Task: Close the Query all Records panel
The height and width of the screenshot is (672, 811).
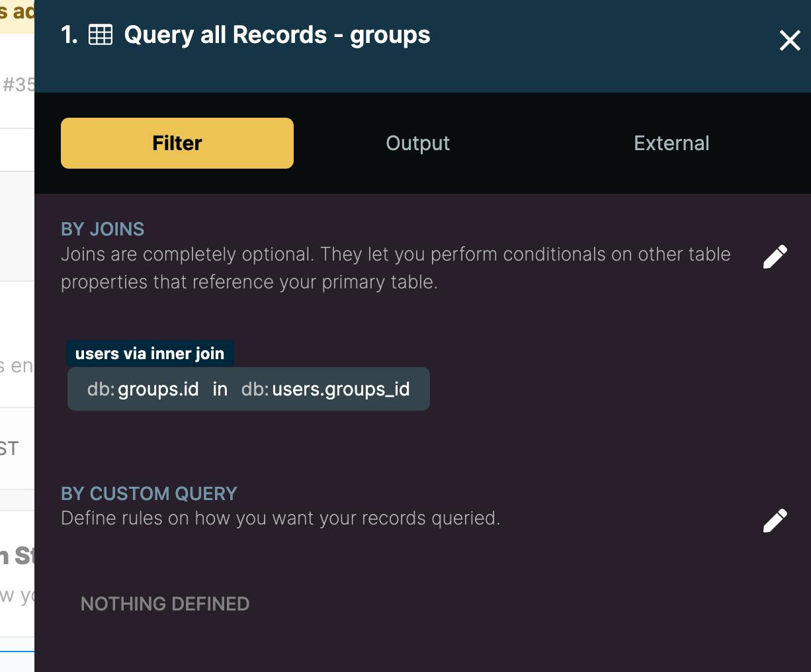Action: coord(790,40)
